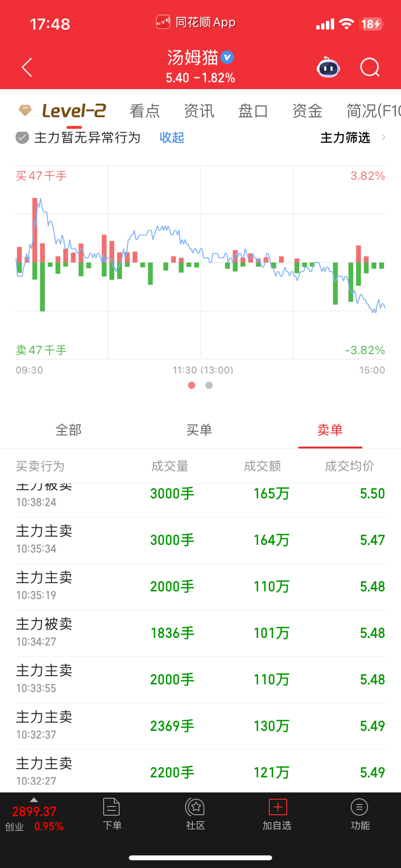The image size is (401, 868).
Task: Open 主力筛选 filter
Action: [345, 138]
